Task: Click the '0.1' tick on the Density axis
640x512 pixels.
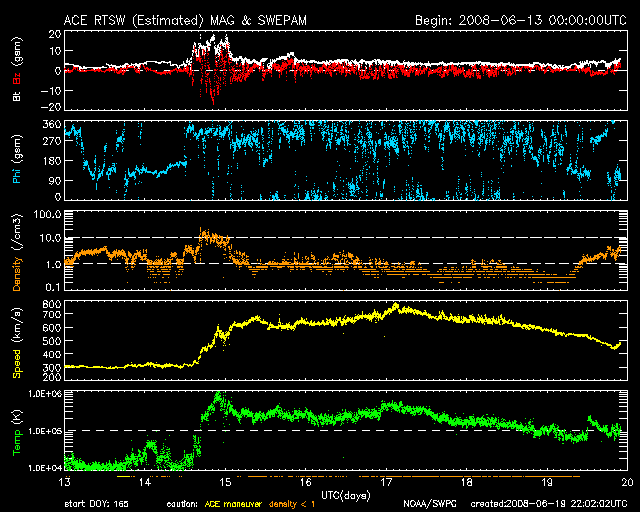Action: click(x=53, y=287)
